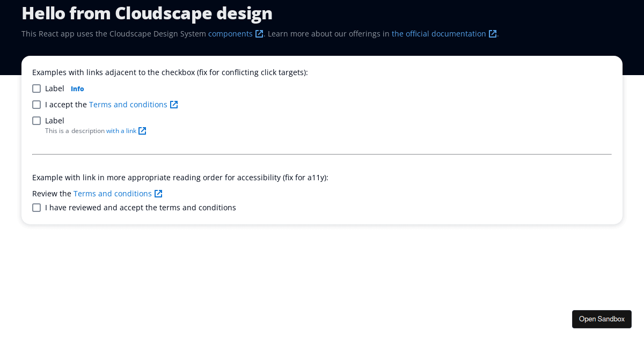644x338 pixels.
Task: Click text 'Examples with links adjacent to the checkbox'
Action: click(113, 72)
